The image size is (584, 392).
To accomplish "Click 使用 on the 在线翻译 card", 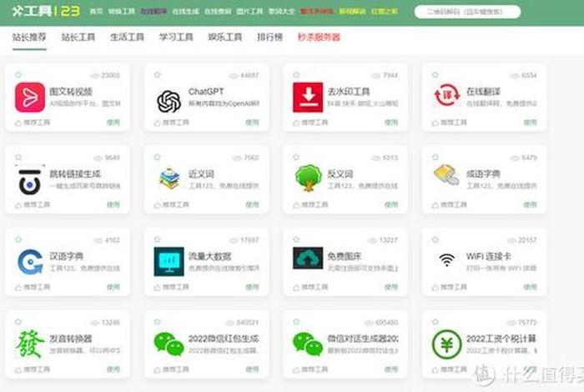I will click(x=530, y=123).
